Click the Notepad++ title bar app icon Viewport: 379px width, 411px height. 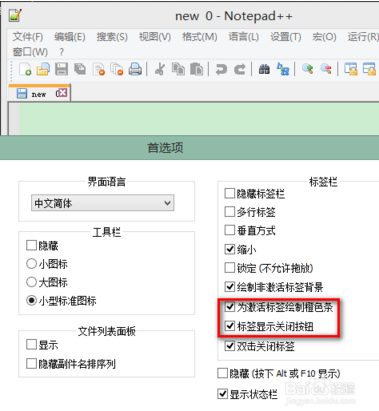[x=15, y=15]
